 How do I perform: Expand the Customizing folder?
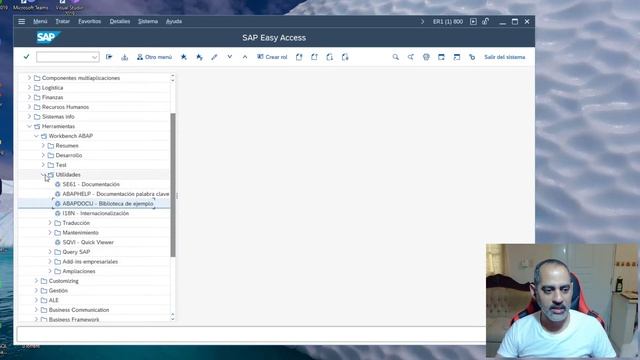(x=36, y=281)
